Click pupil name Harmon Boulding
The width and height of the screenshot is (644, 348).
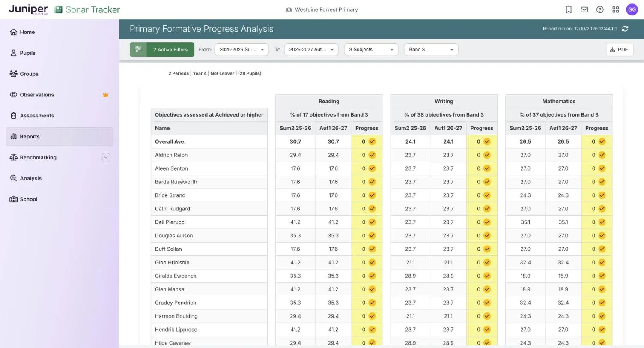coord(176,316)
